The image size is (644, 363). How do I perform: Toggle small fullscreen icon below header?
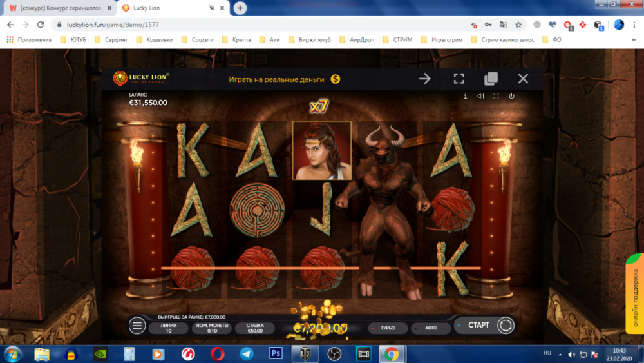point(496,96)
